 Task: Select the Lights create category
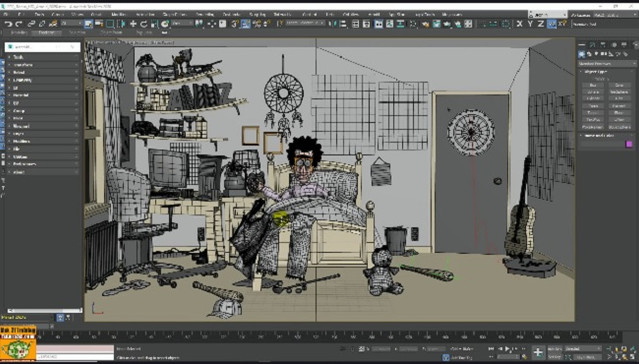click(596, 54)
